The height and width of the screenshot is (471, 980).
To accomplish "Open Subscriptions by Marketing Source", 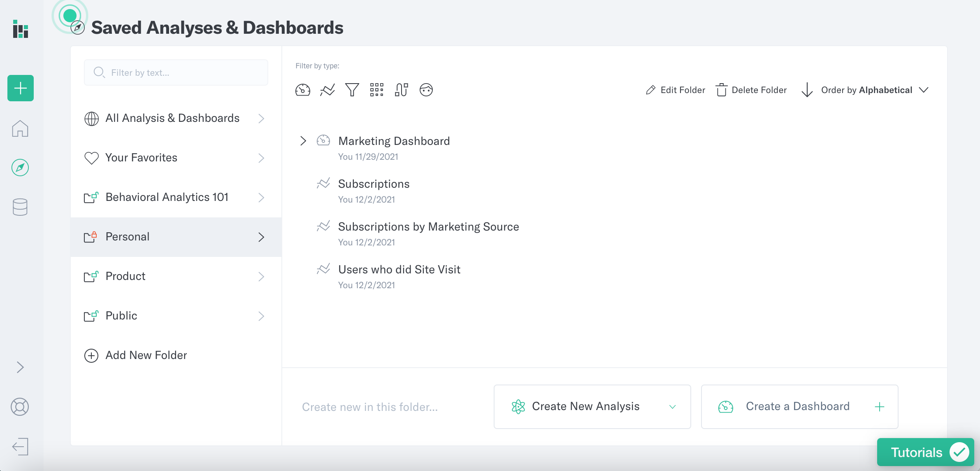I will click(429, 226).
